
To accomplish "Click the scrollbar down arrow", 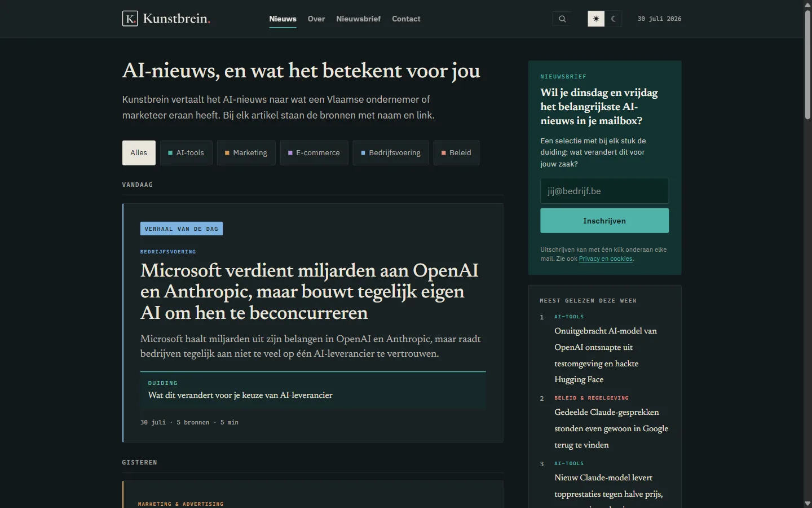I will [x=807, y=503].
